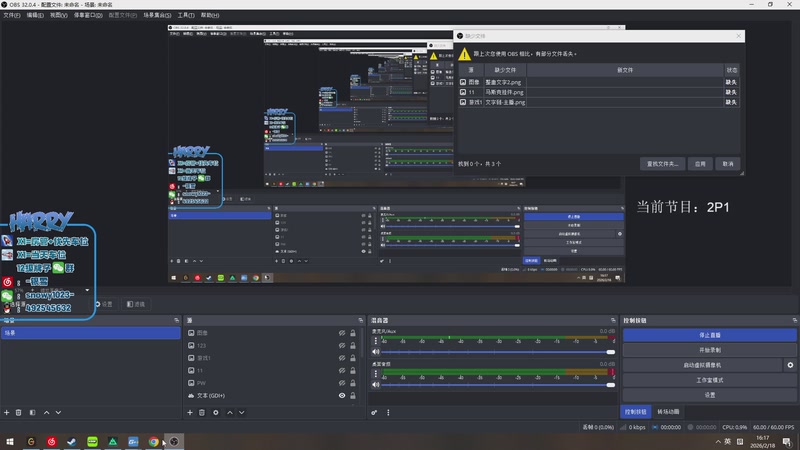
Task: Move source down with arrow icon
Action: [x=241, y=412]
